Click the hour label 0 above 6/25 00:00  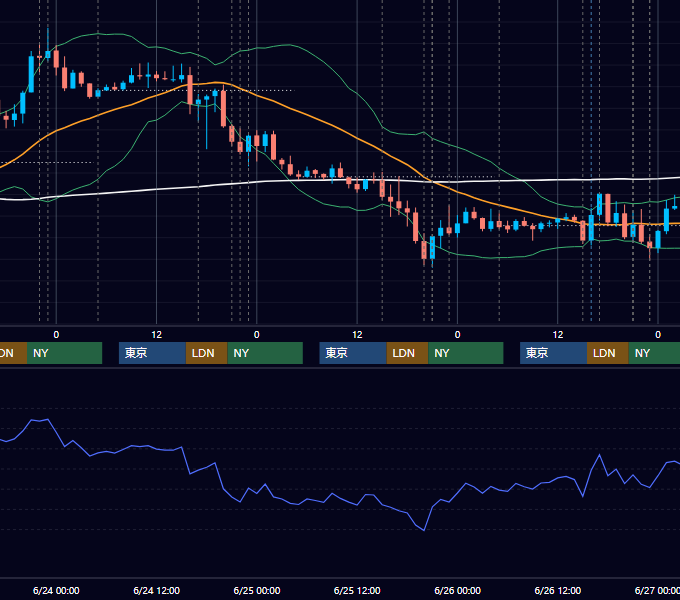[x=257, y=335]
